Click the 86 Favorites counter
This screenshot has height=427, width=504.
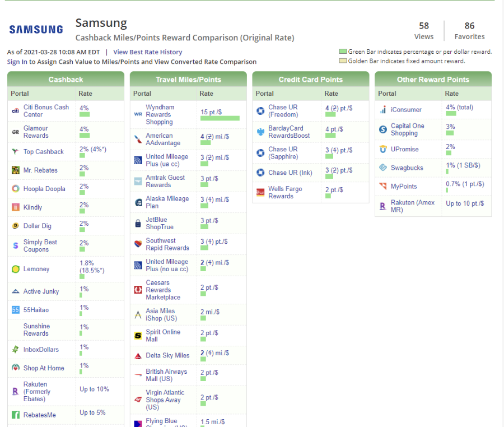coord(469,31)
